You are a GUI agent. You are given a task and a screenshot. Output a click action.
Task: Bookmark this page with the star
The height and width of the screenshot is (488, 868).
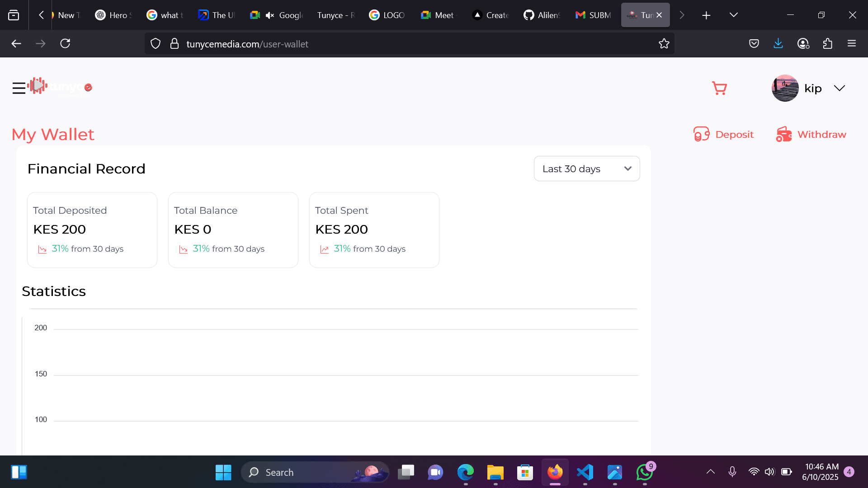click(x=664, y=44)
